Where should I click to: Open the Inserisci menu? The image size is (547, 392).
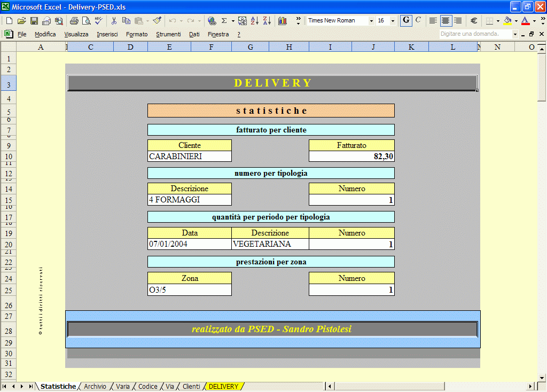click(x=107, y=34)
